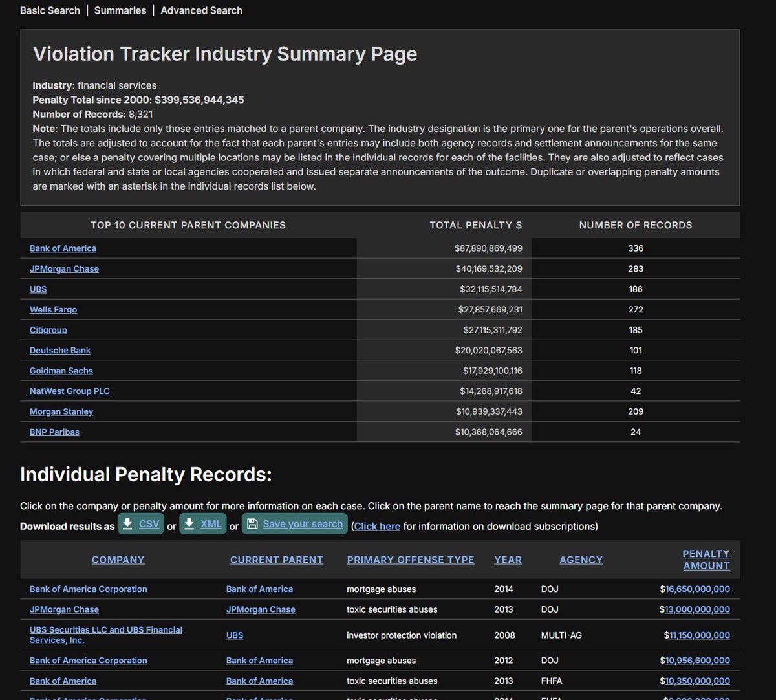Open NatWest Group PLC summary

pyautogui.click(x=70, y=391)
